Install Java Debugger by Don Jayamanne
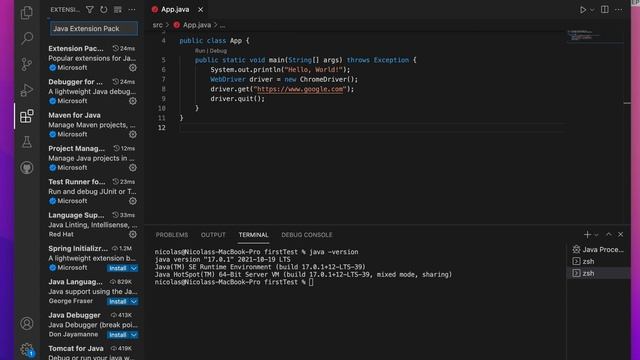The width and height of the screenshot is (640, 360). (x=118, y=335)
